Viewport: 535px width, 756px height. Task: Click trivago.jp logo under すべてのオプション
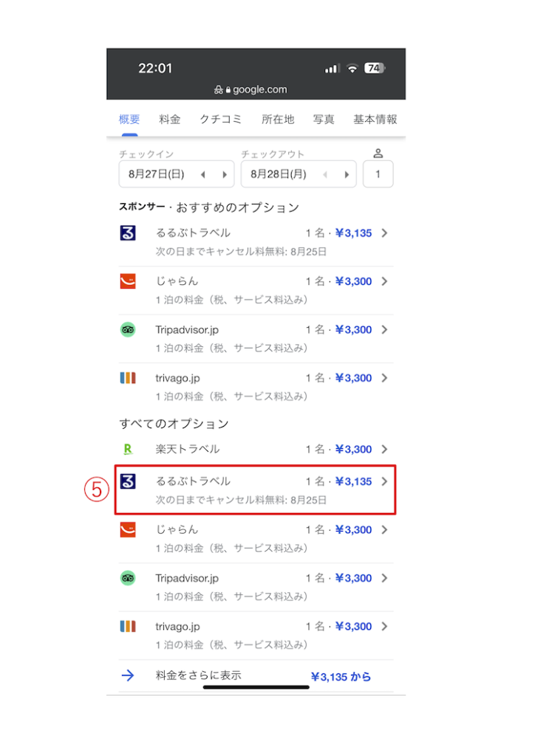(x=128, y=626)
